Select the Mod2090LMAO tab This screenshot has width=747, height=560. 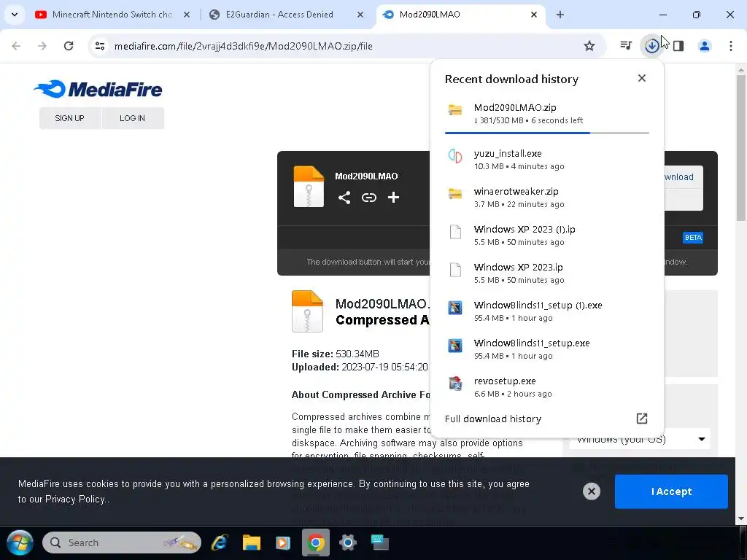(x=430, y=15)
